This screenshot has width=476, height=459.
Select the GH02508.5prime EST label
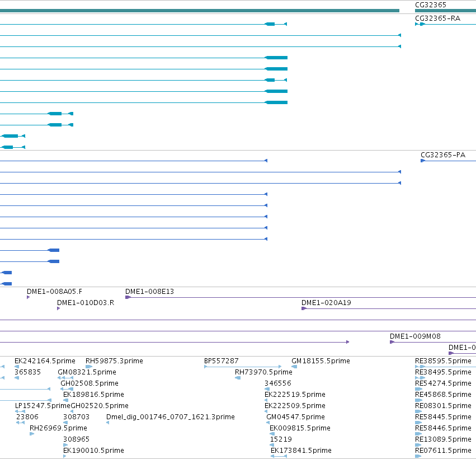(89, 383)
